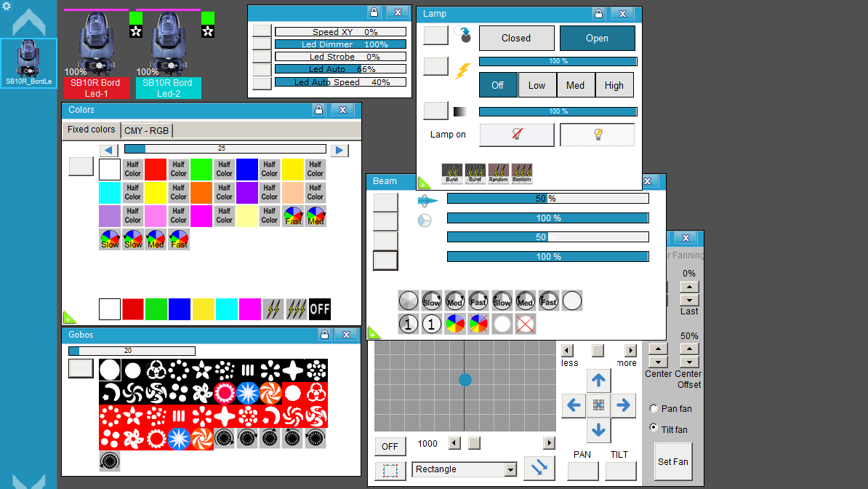Click red X icon in Beam panel
The image size is (868, 489).
(525, 324)
